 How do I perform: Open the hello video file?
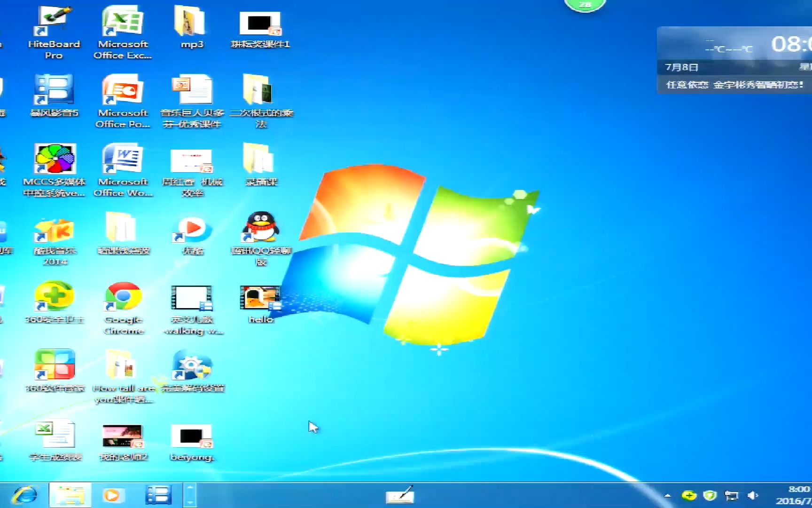point(260,304)
